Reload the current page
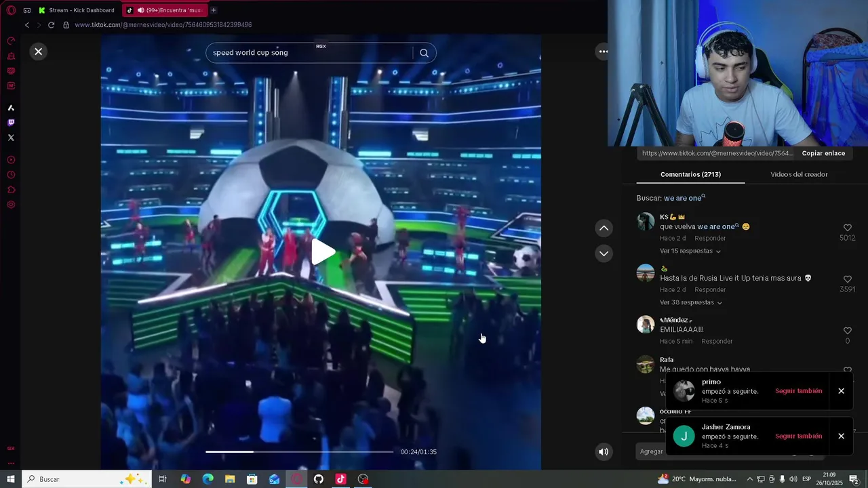868x488 pixels. pyautogui.click(x=51, y=25)
